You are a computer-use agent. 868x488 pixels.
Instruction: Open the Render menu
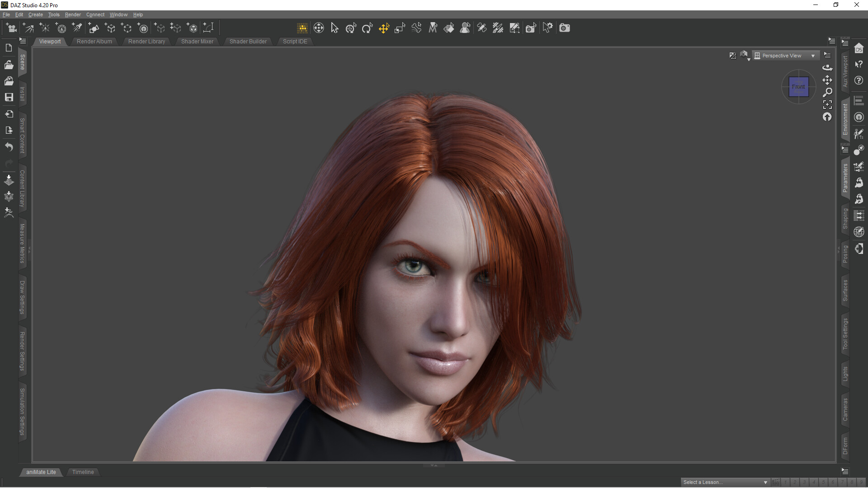point(72,14)
